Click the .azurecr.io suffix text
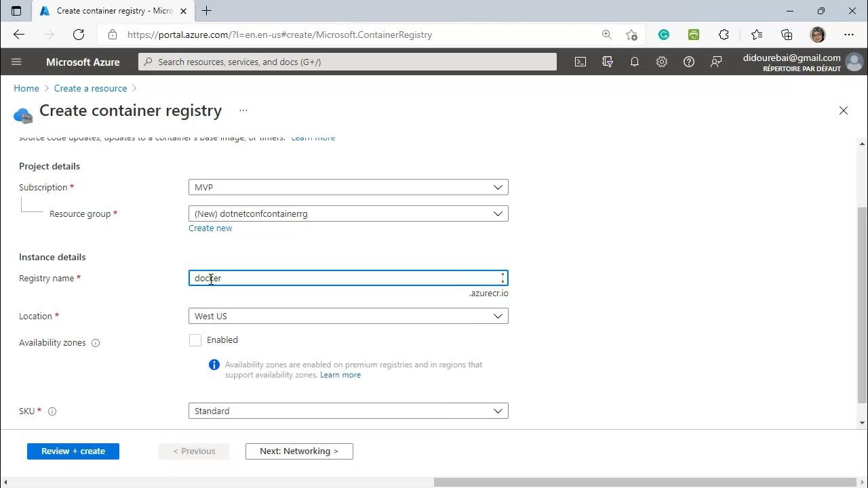 tap(489, 293)
